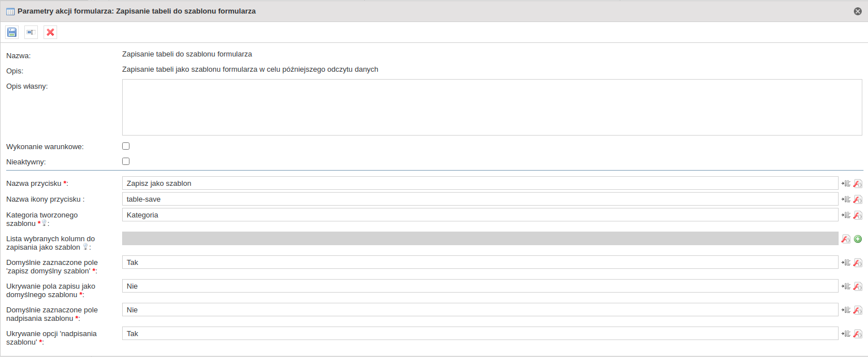Click the 'Nazwa przycisku' field containing 'Zapisz jako szablon'
The image size is (868, 357).
coord(480,183)
